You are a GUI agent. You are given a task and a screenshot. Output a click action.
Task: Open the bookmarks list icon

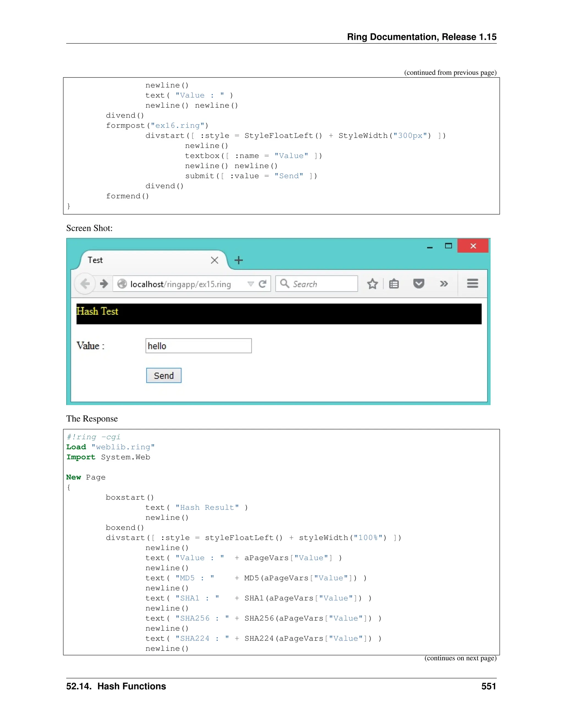394,284
